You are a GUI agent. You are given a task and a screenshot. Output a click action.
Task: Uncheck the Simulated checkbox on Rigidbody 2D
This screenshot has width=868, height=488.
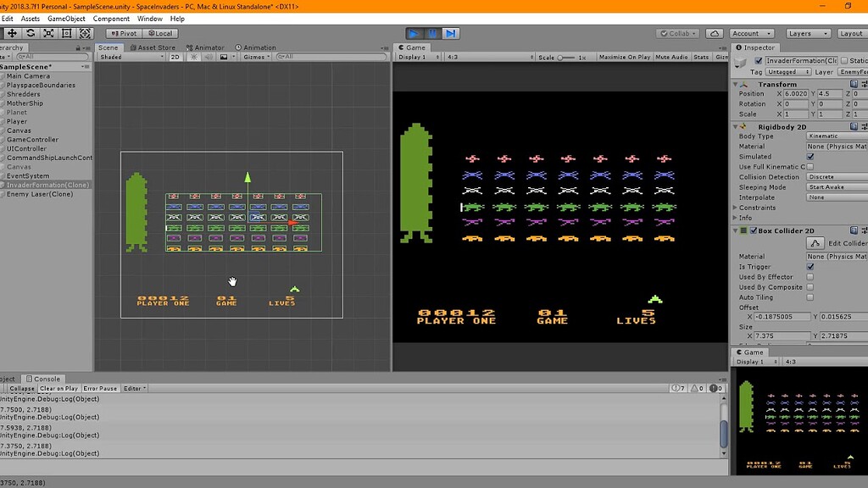tap(810, 156)
